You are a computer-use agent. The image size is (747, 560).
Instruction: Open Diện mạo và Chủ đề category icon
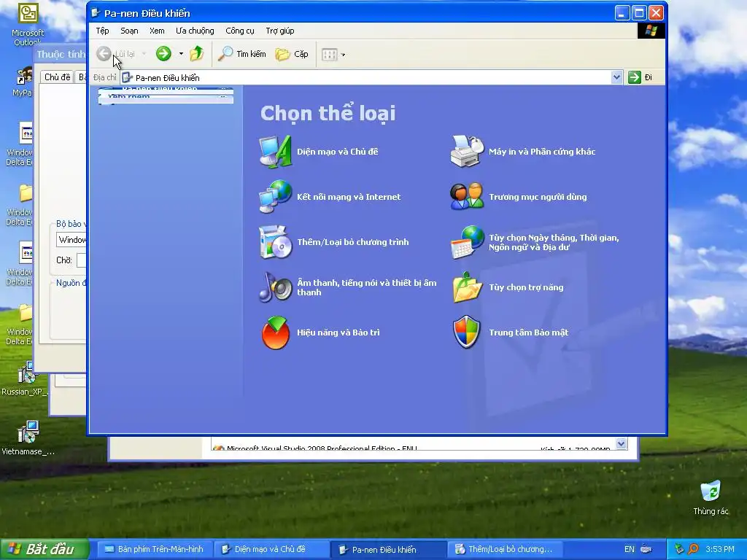click(275, 152)
